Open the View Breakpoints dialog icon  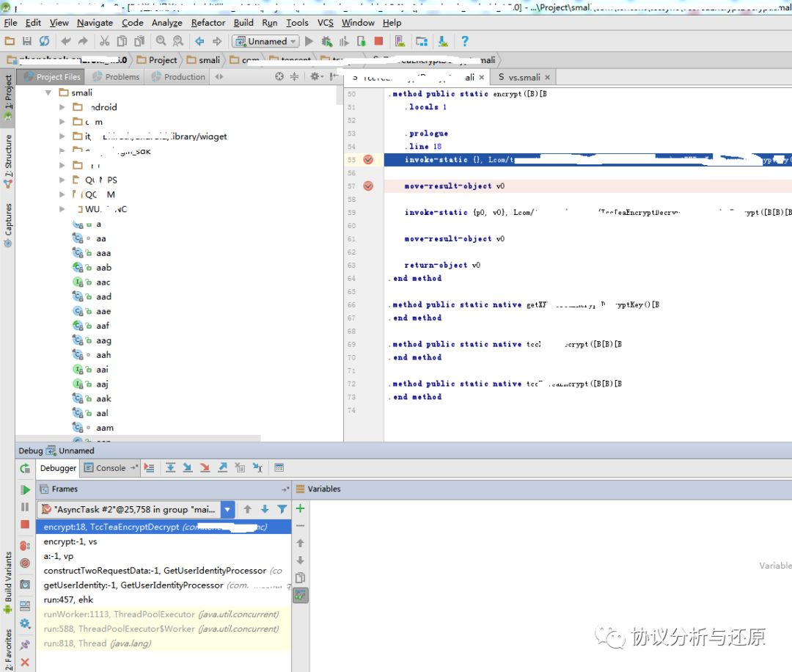pos(25,545)
